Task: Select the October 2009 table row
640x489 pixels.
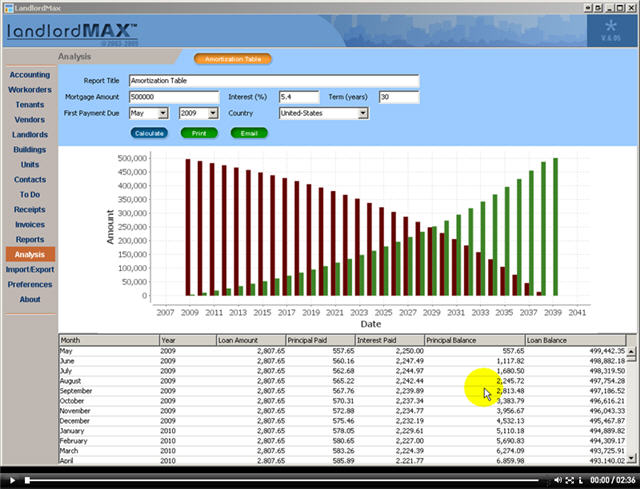Action: 342,401
